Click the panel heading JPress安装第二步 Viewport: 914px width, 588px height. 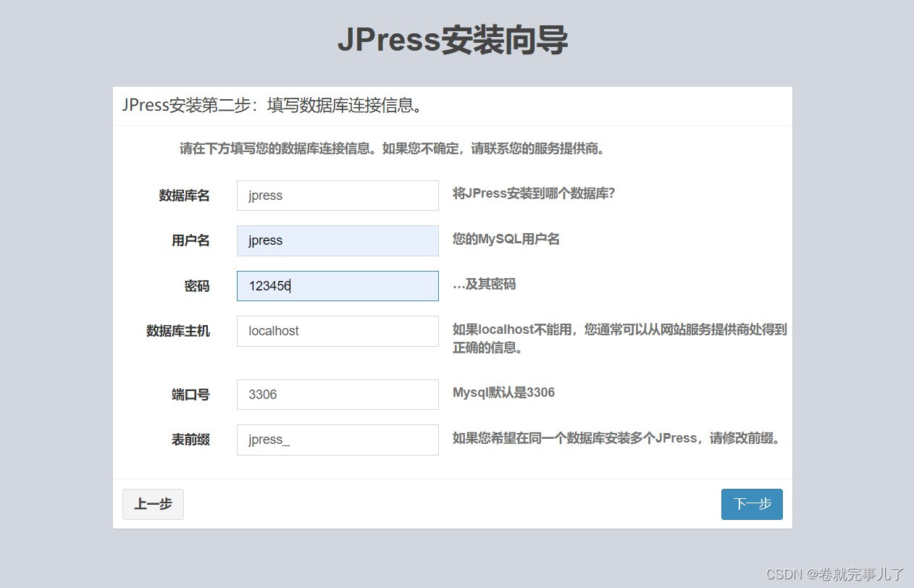click(x=272, y=106)
